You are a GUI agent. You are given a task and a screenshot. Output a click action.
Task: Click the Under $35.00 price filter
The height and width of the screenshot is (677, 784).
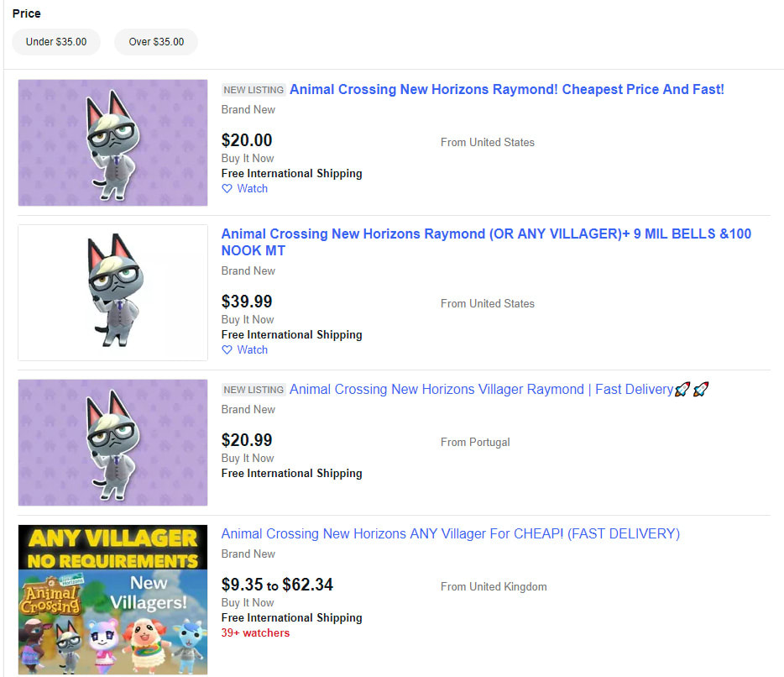tap(56, 42)
